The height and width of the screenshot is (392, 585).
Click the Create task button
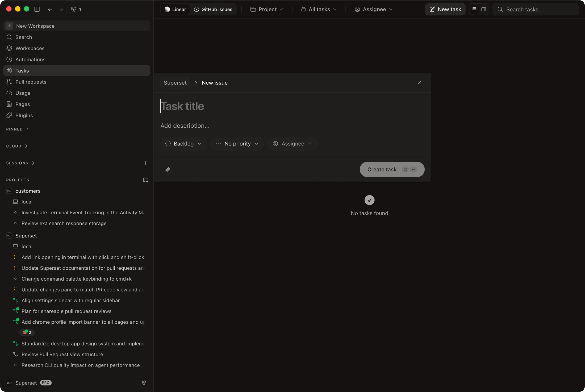click(392, 169)
